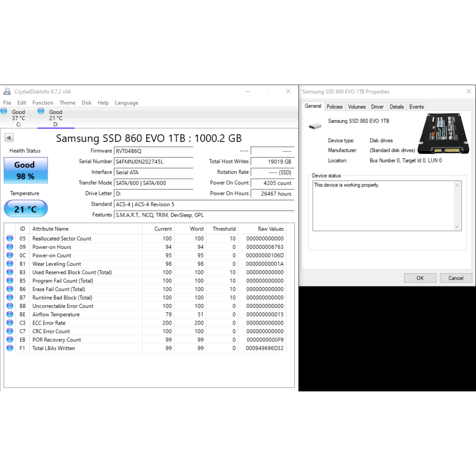Click the Transfer Mode field
The width and height of the screenshot is (476, 476).
coord(153,183)
